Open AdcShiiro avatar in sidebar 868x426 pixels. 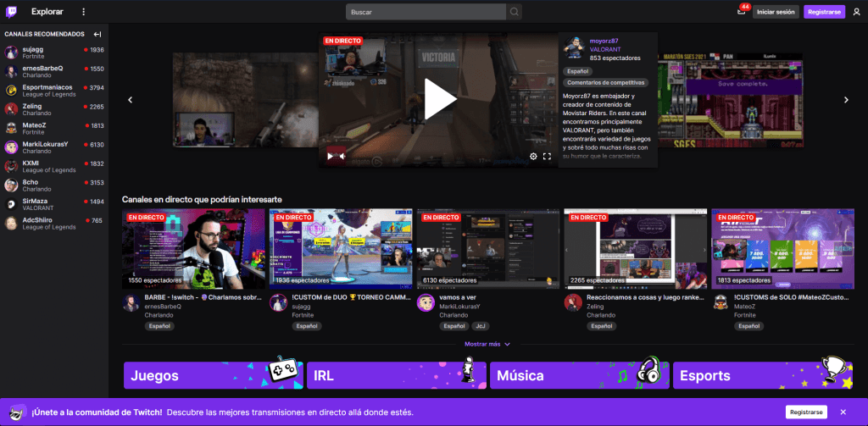coord(11,223)
